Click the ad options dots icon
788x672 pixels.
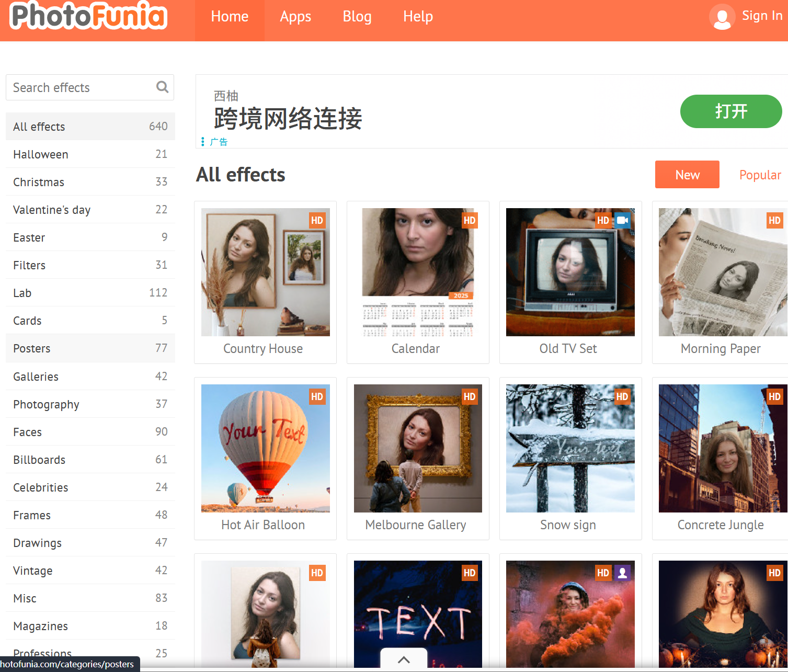203,142
